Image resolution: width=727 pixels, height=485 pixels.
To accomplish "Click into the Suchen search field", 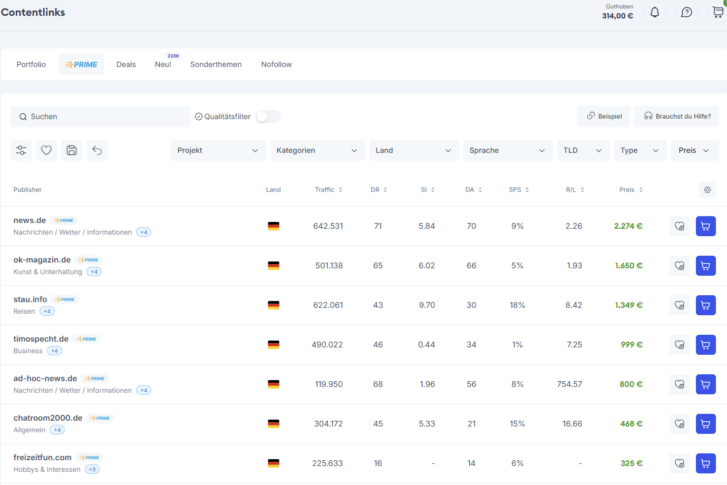I will [x=100, y=116].
